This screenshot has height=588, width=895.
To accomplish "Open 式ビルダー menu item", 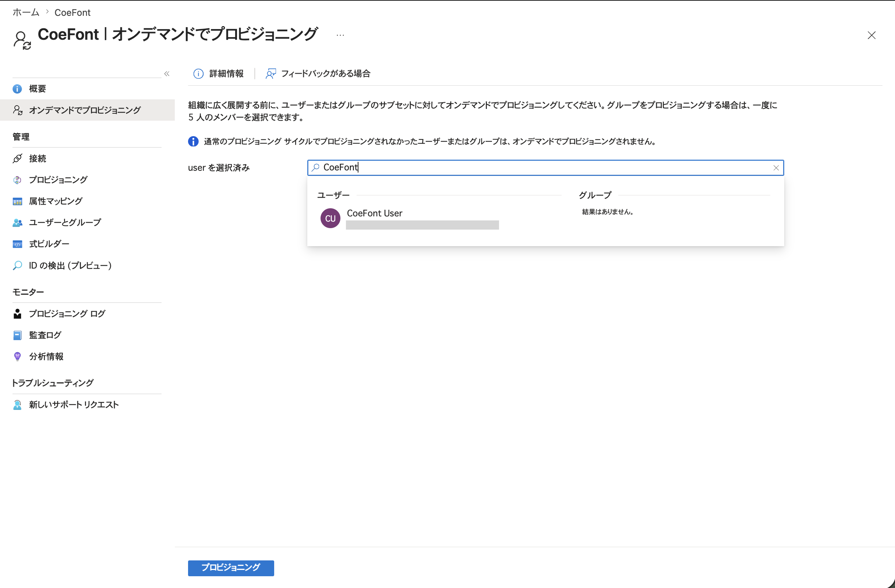I will pos(87,244).
